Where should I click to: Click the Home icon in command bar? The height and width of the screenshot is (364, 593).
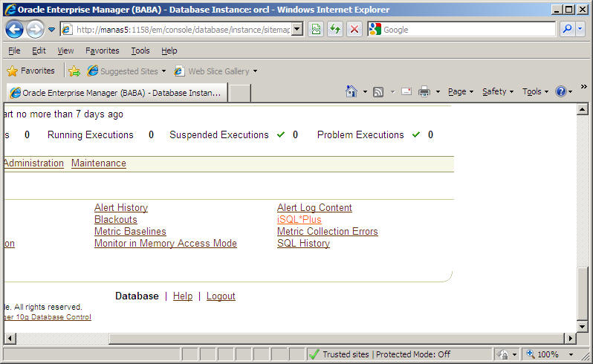click(x=351, y=91)
